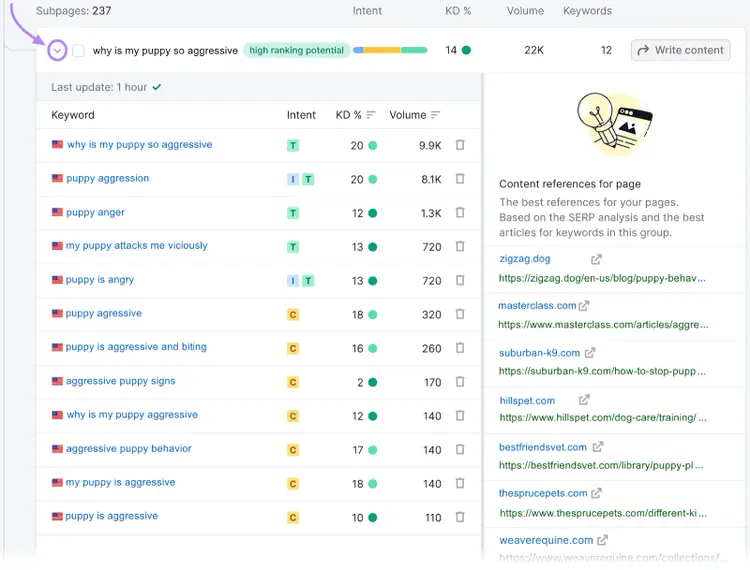
Task: Open zigzag.dog external link icon
Action: click(596, 259)
